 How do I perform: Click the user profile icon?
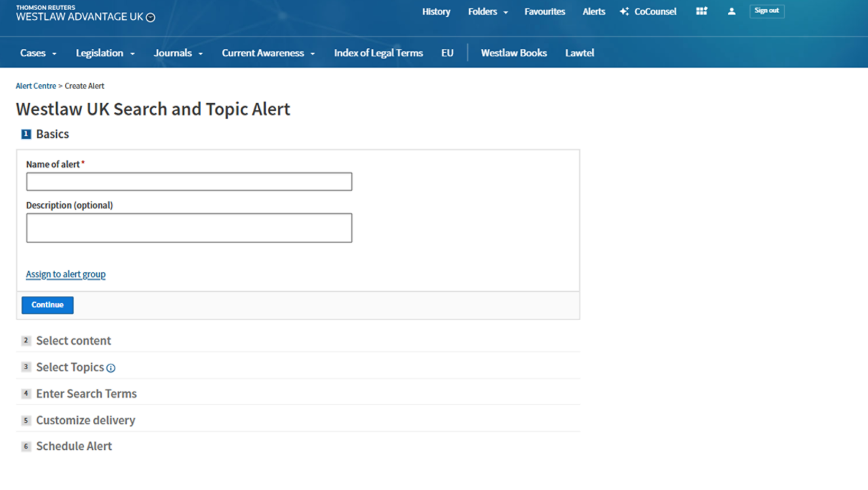(x=731, y=12)
